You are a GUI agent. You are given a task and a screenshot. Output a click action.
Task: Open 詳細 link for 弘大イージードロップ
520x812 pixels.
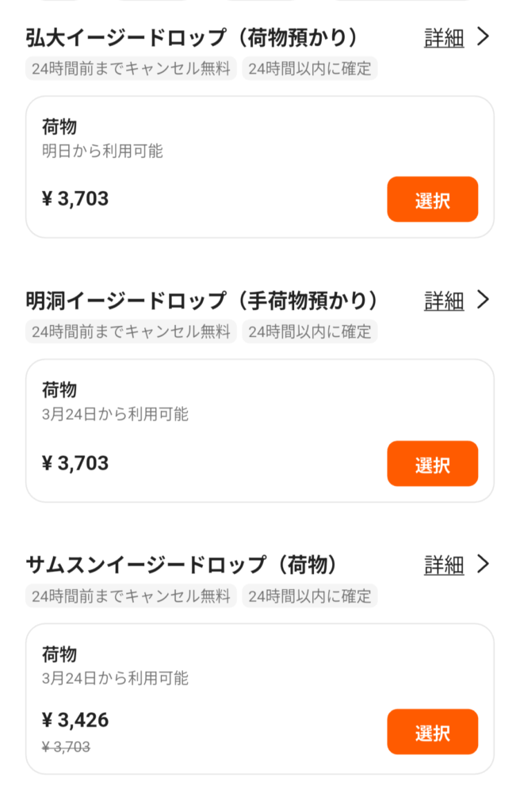click(444, 38)
